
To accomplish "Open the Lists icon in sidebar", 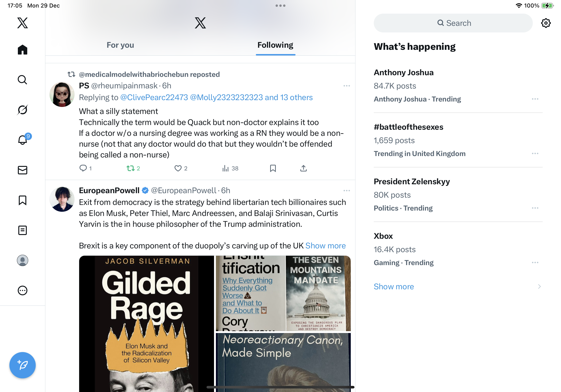I will pos(23,230).
